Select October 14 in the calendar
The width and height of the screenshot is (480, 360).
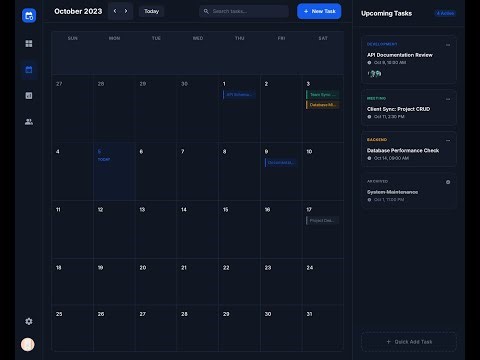(x=198, y=229)
